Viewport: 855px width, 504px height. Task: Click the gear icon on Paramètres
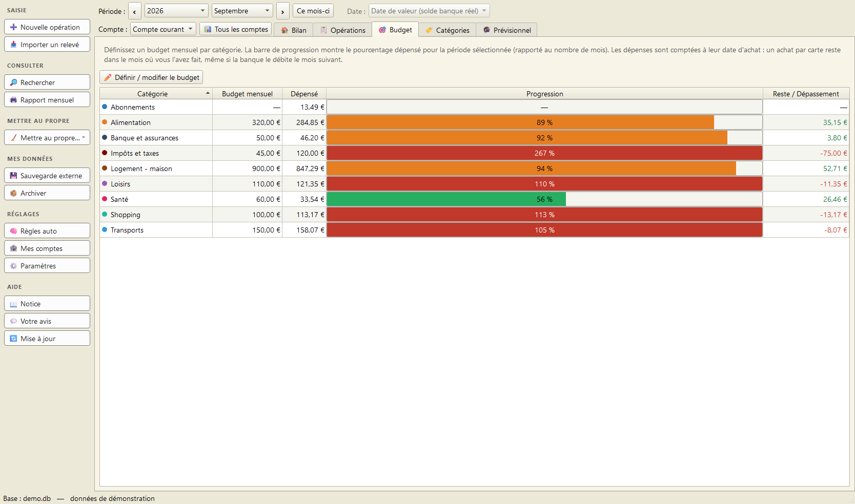[x=13, y=266]
